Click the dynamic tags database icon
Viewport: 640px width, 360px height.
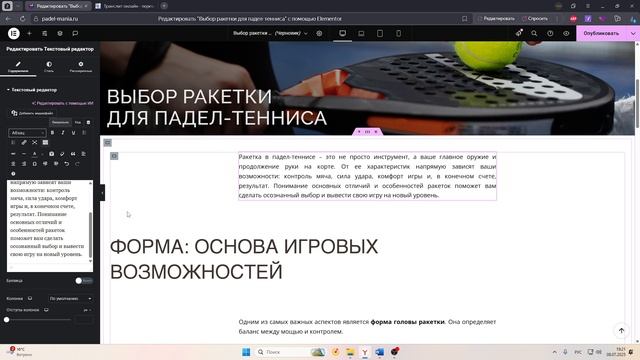pyautogui.click(x=89, y=122)
